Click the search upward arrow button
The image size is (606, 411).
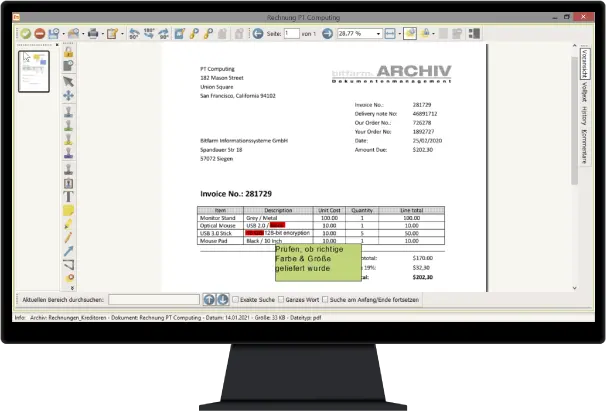point(209,300)
